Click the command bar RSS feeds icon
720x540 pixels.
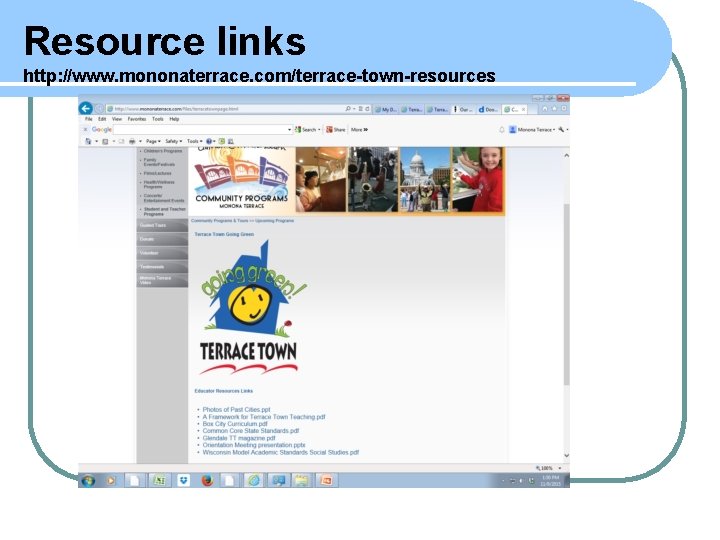[x=105, y=141]
